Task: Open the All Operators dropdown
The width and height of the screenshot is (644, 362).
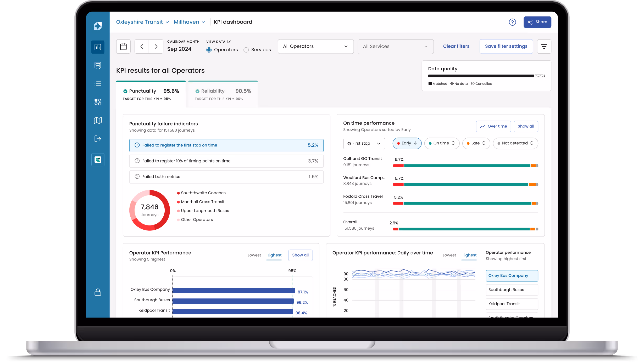Action: [315, 46]
